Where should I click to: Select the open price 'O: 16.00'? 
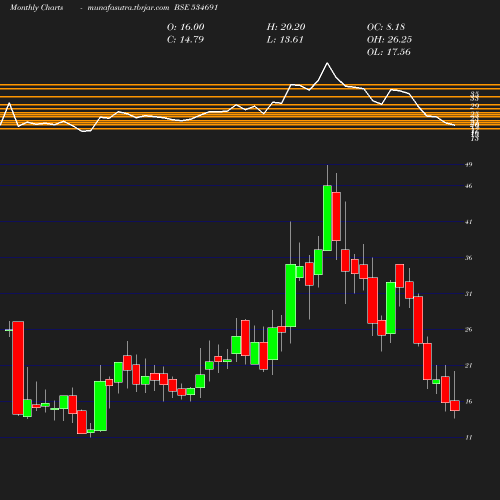(x=186, y=27)
